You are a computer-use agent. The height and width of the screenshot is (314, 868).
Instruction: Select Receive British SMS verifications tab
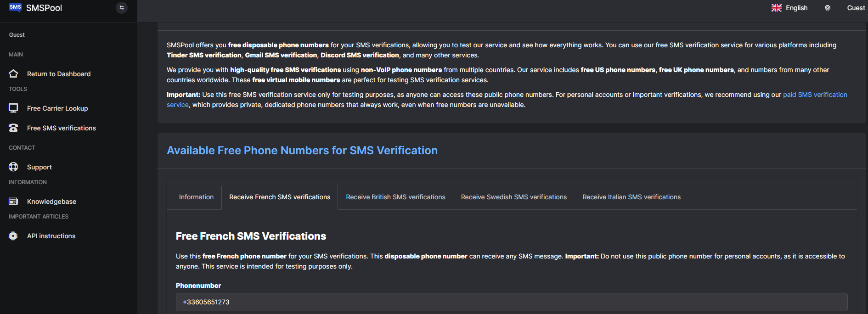click(x=395, y=197)
